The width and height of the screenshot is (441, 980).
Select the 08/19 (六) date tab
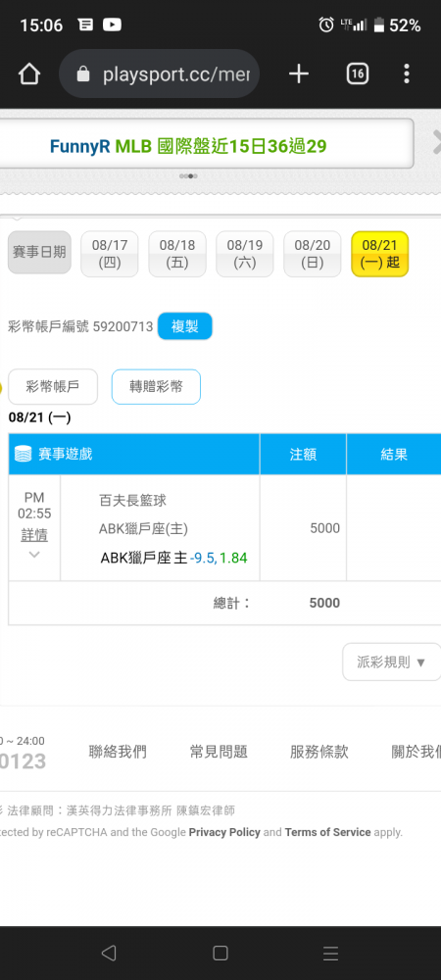(245, 254)
